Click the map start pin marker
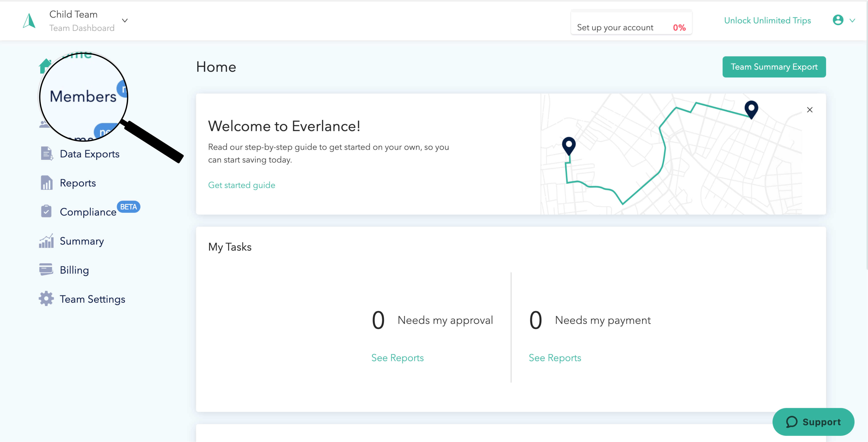 tap(569, 146)
